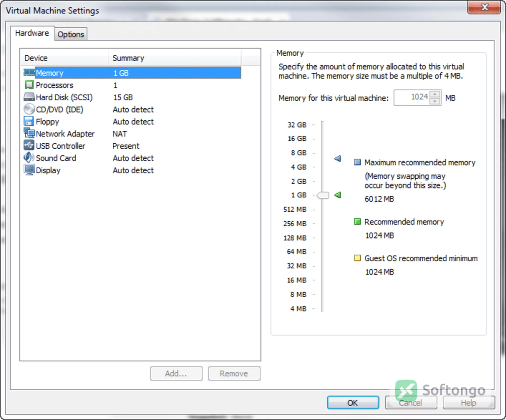506x420 pixels.
Task: Click the Memory device chip icon
Action: 29,72
